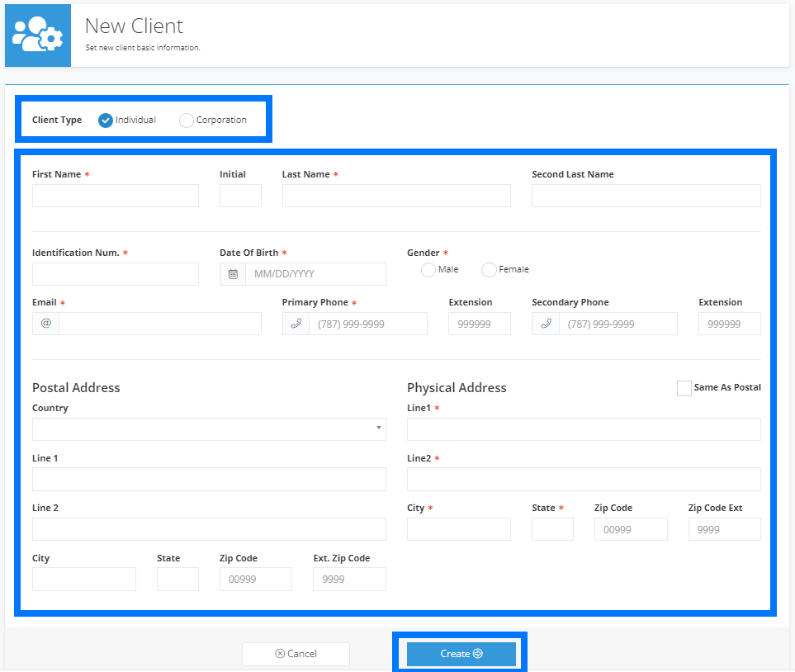This screenshot has width=795, height=672.
Task: Select the Corporation client type
Action: [186, 120]
